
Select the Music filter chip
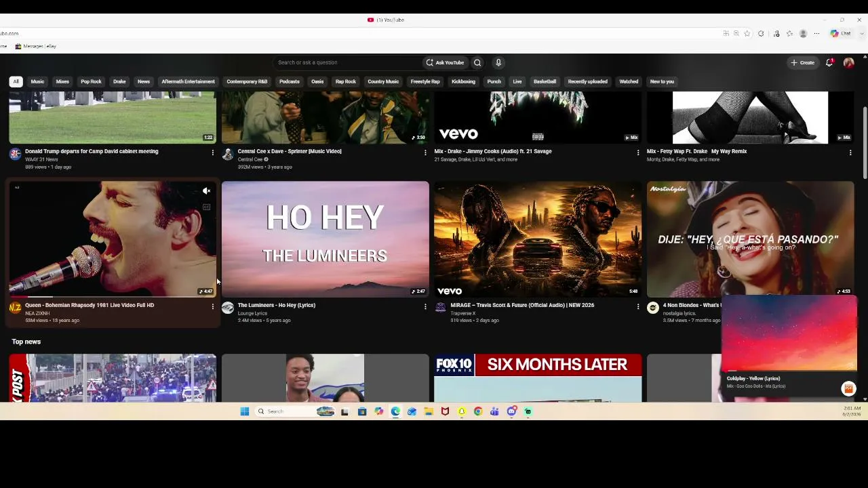(37, 81)
